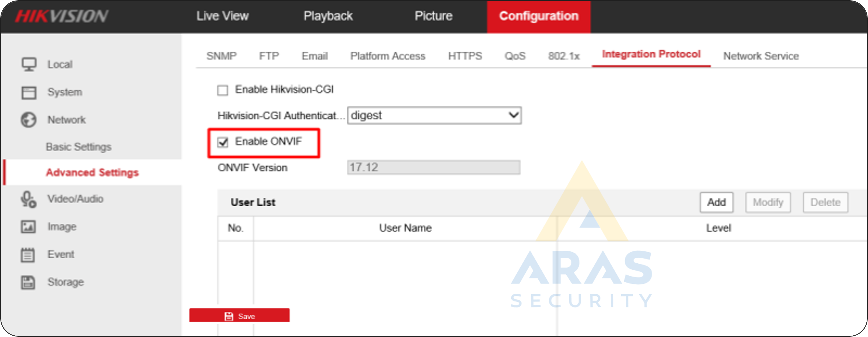Click the Storage disk icon
Viewport: 868px width, 337px height.
[28, 282]
